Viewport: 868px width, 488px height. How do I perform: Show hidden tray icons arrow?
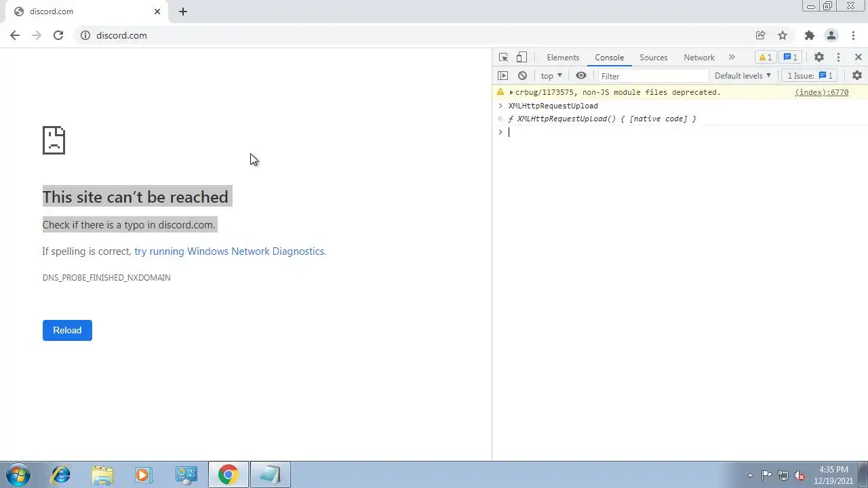point(750,475)
